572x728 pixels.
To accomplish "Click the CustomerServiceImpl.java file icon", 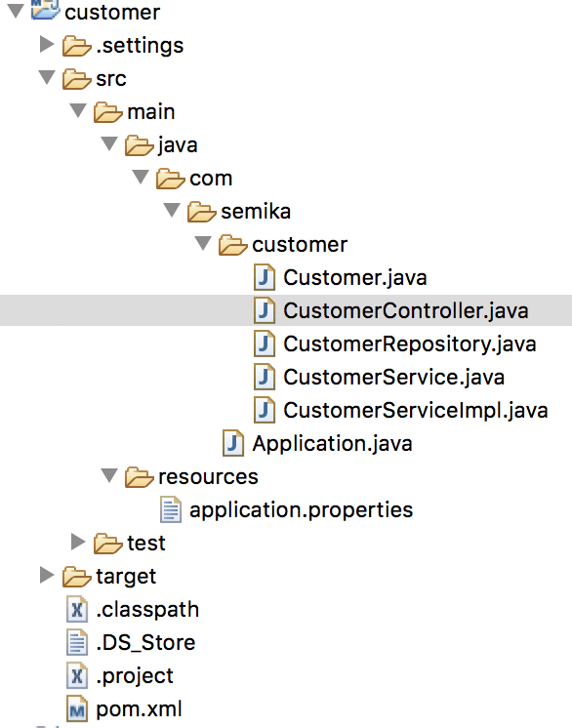I will coord(265,411).
